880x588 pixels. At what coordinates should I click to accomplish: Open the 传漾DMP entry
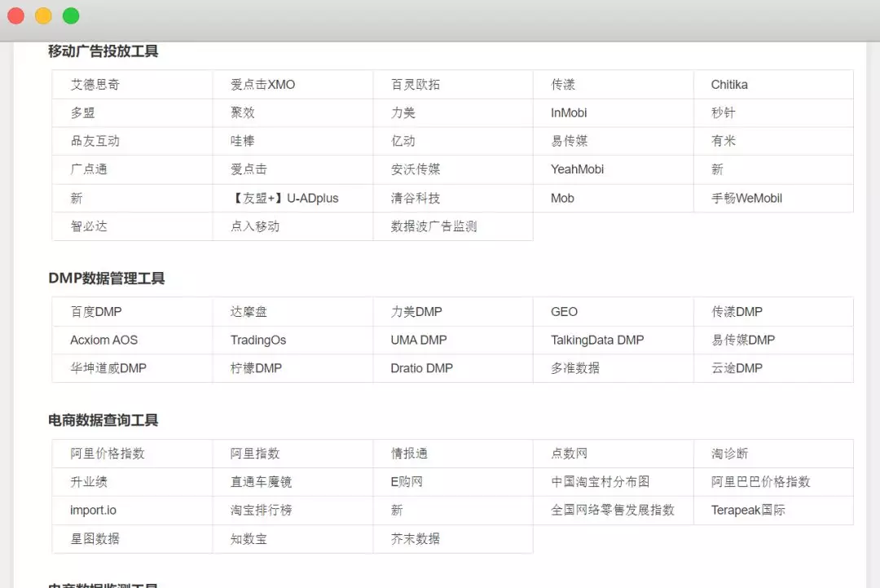click(737, 312)
